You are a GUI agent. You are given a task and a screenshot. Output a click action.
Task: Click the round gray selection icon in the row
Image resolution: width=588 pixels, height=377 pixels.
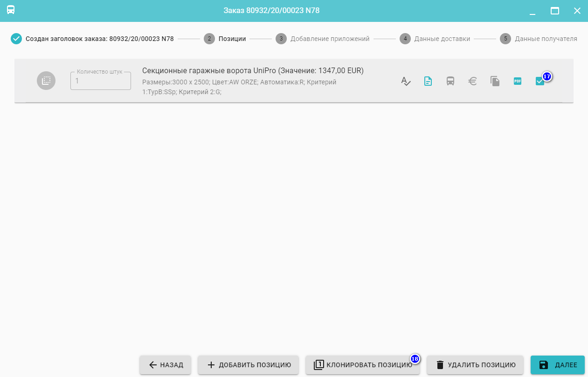tap(46, 81)
